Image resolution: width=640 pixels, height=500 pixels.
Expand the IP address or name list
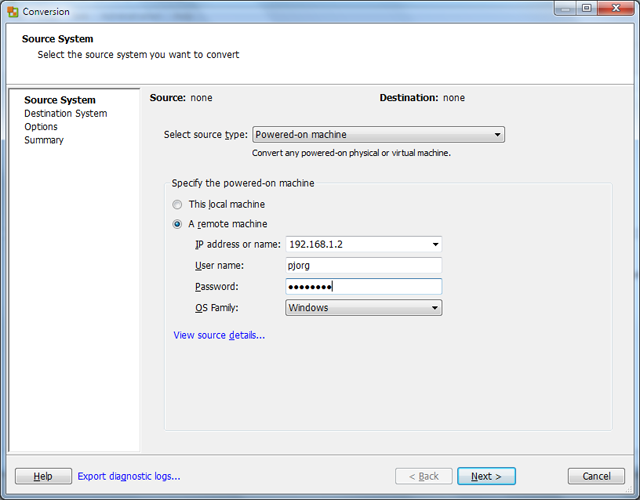435,244
